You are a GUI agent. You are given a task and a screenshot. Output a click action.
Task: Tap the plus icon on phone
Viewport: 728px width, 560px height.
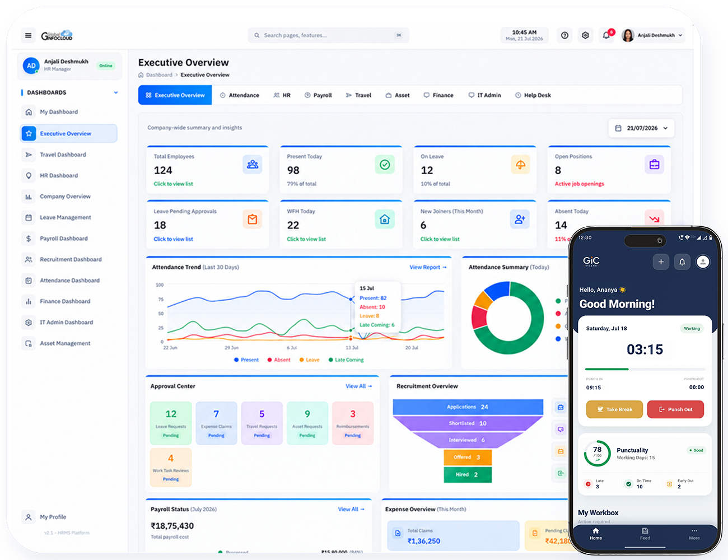click(x=661, y=262)
